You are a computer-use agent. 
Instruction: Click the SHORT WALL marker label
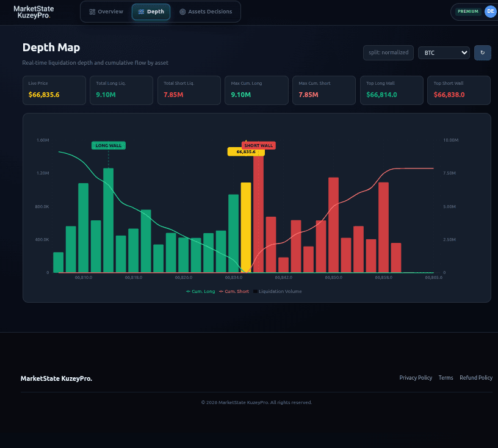click(x=258, y=145)
